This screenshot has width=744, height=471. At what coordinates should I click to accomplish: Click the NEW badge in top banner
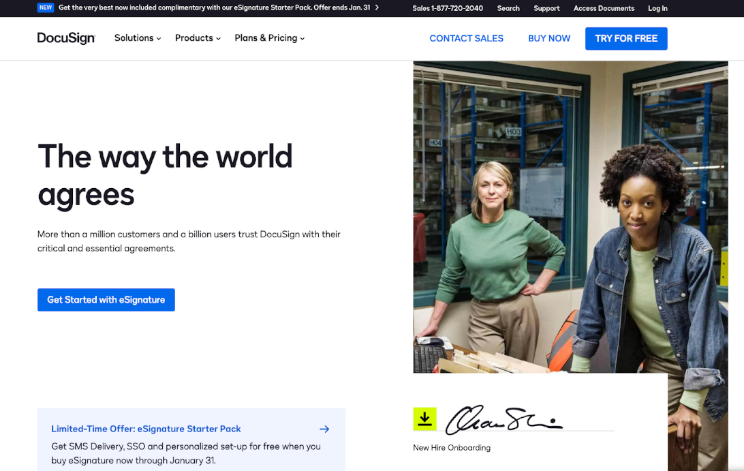pos(46,8)
